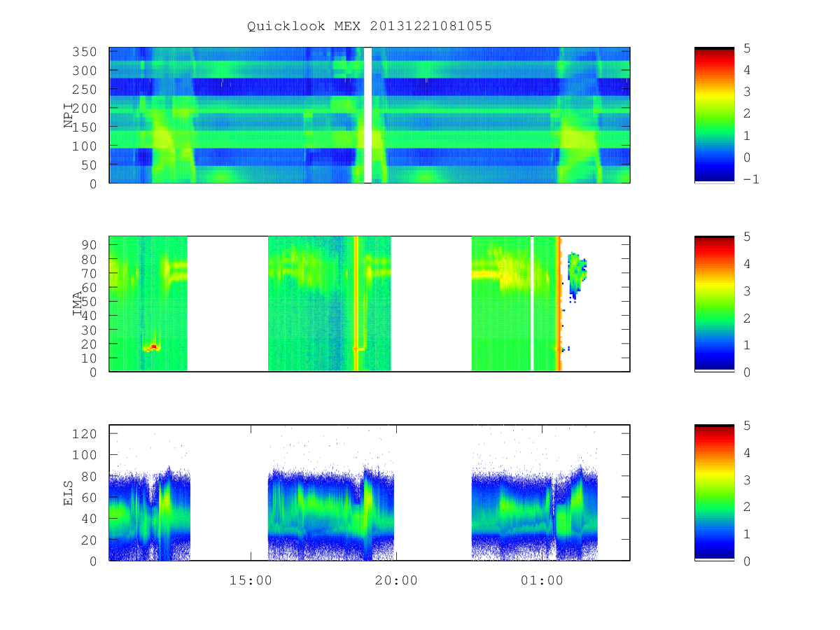Select the 01:00 time tick label
The image size is (840, 630).
(x=542, y=580)
